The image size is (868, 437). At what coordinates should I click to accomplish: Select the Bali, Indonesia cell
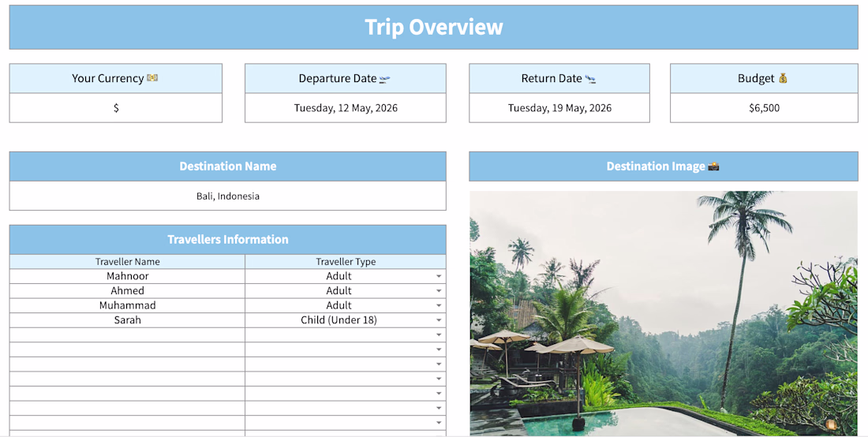[227, 196]
